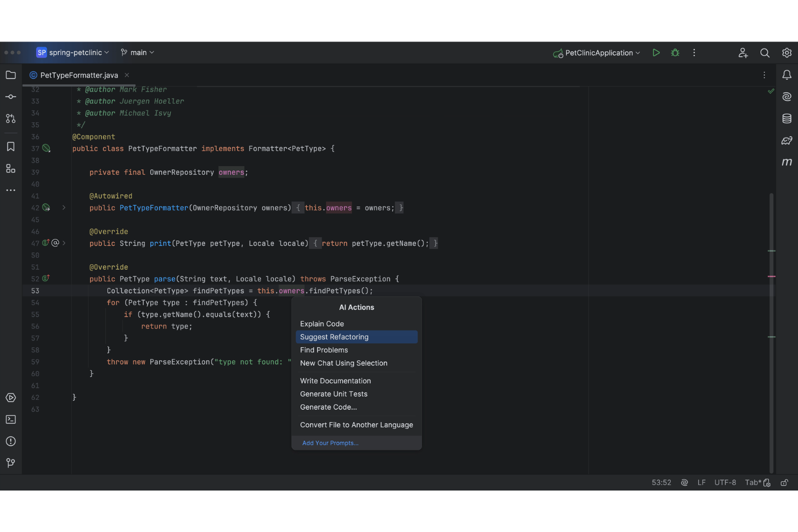This screenshot has width=798, height=532.
Task: Click the @Component annotation
Action: point(94,137)
